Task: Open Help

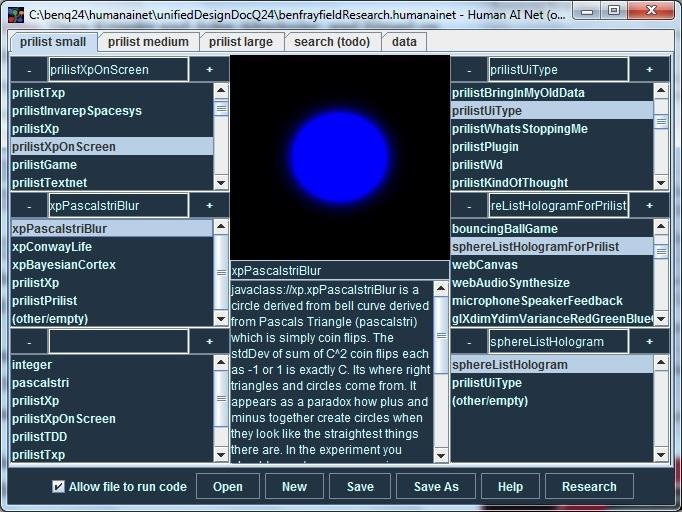Action: pyautogui.click(x=510, y=486)
